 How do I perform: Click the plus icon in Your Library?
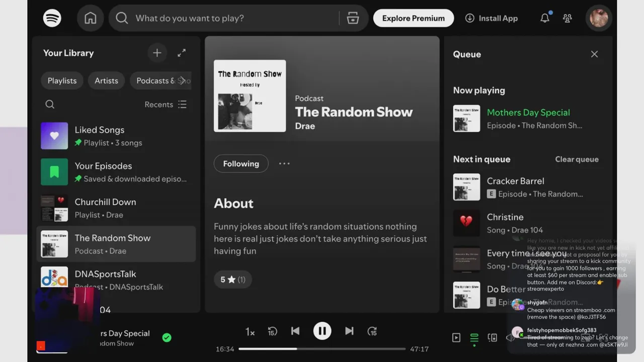tap(157, 53)
